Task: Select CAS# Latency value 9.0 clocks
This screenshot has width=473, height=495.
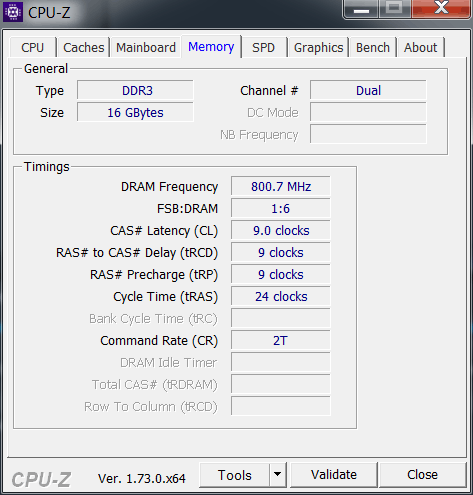Action: pyautogui.click(x=281, y=230)
